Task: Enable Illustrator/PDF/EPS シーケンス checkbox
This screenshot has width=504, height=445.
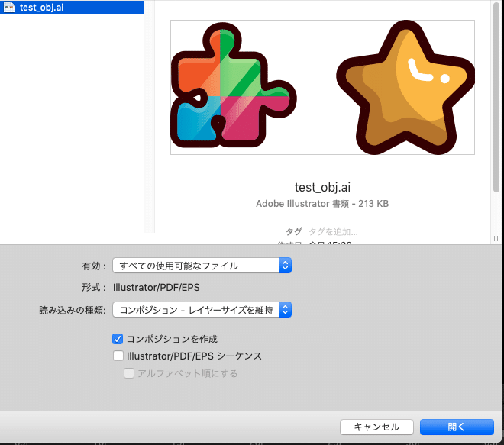Action: coord(118,356)
